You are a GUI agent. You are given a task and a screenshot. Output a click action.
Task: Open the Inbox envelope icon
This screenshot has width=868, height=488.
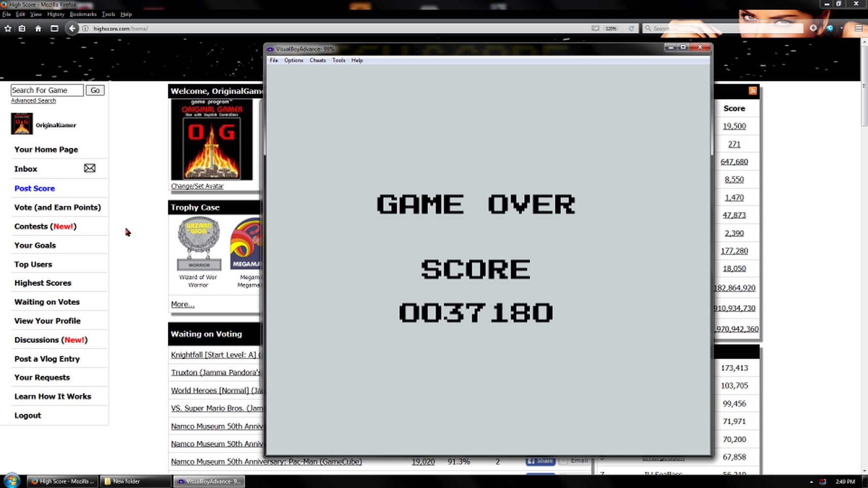[89, 168]
